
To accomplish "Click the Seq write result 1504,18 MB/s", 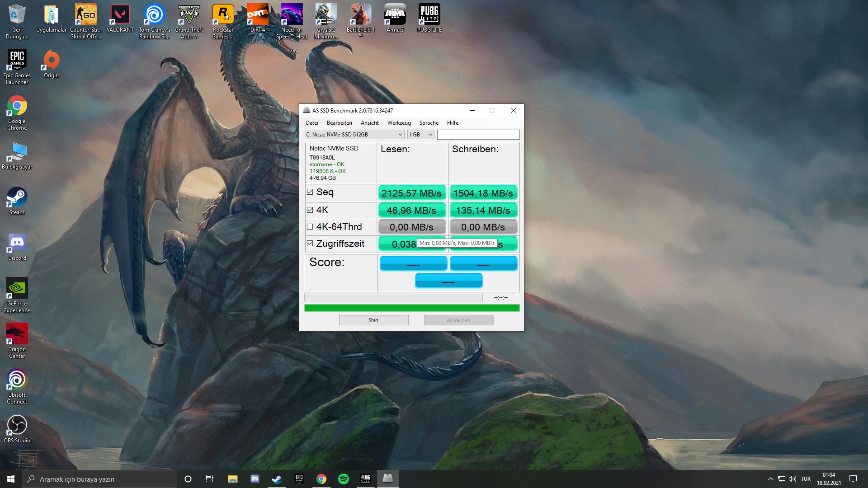I will [x=483, y=193].
